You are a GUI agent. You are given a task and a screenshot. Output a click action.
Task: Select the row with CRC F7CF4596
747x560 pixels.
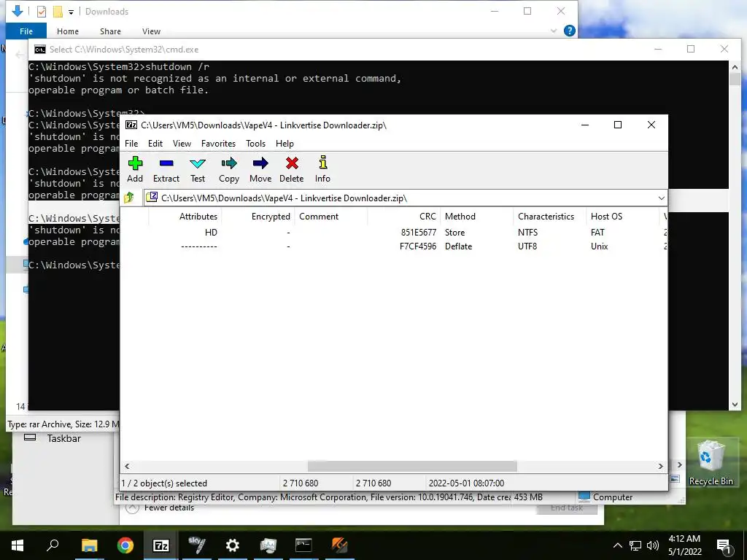pos(394,246)
